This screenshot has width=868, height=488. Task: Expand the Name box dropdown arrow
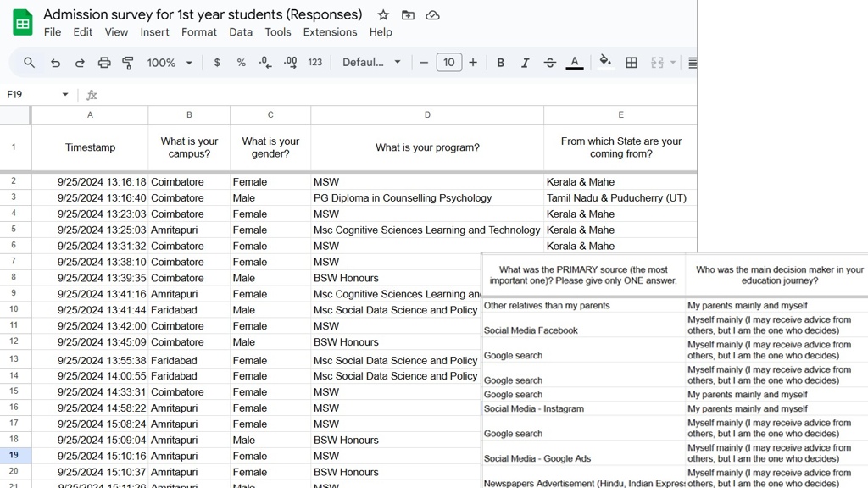[65, 95]
